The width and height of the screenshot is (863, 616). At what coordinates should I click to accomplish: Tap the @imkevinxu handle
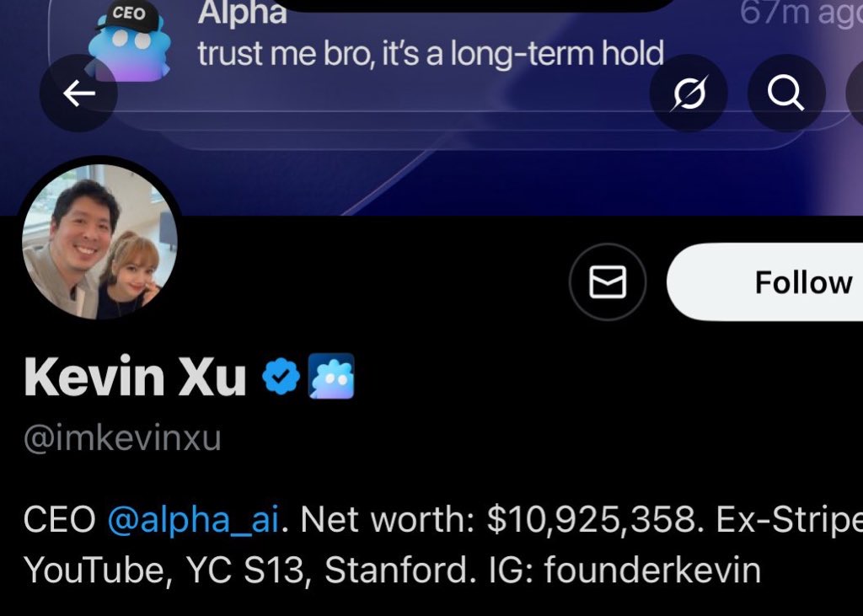pos(122,439)
